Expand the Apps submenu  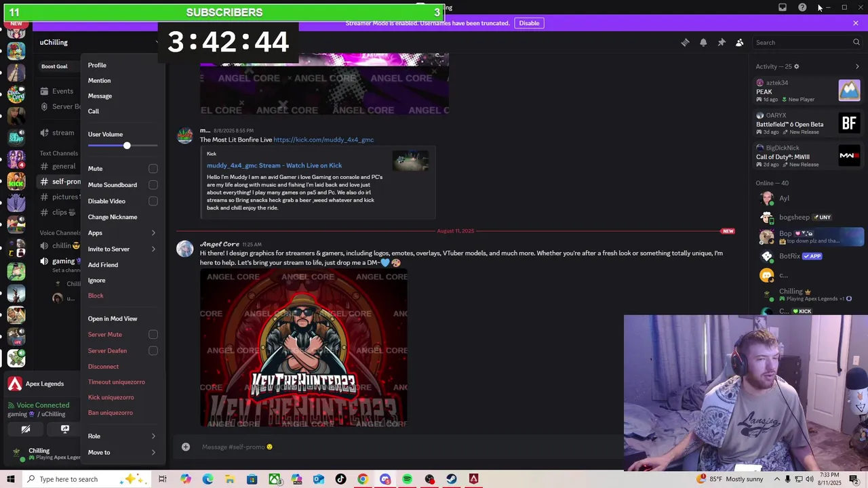point(123,233)
